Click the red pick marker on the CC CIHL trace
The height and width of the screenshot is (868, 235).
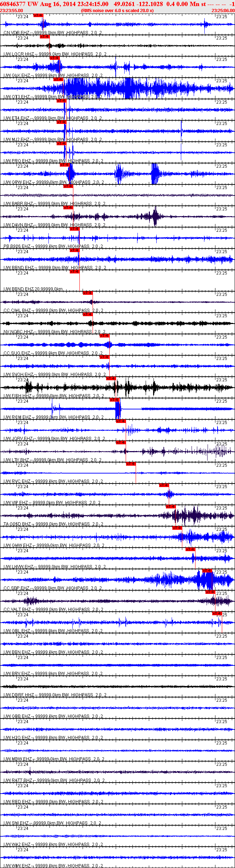point(88,293)
